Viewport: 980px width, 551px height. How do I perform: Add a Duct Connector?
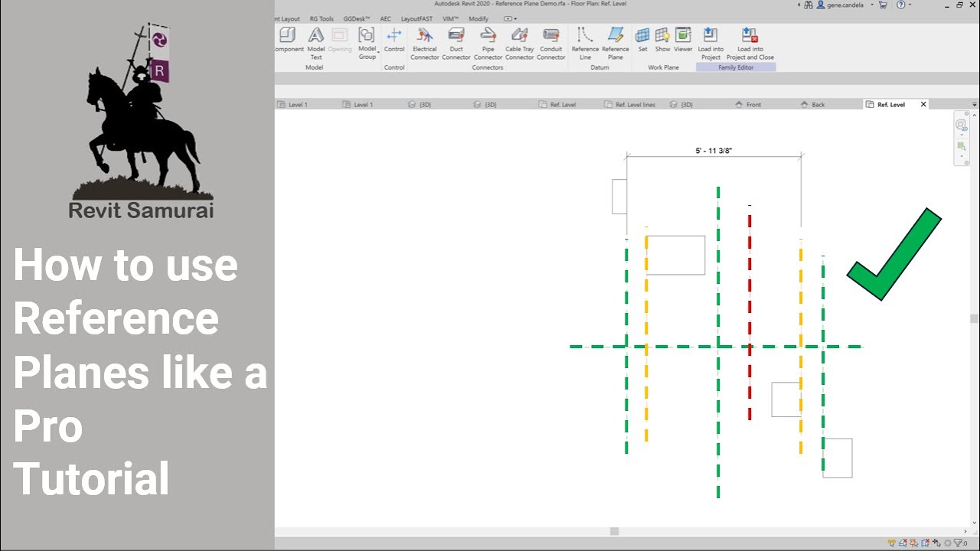point(456,43)
